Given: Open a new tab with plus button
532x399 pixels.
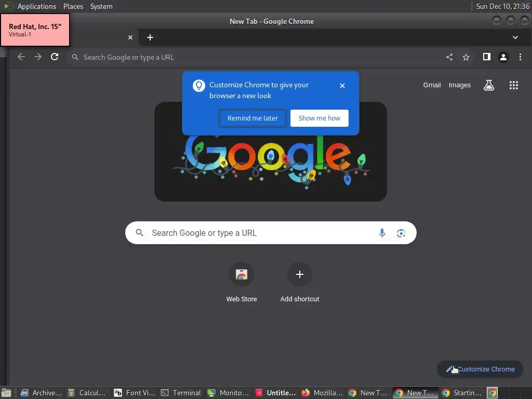Looking at the screenshot, I should tap(150, 37).
